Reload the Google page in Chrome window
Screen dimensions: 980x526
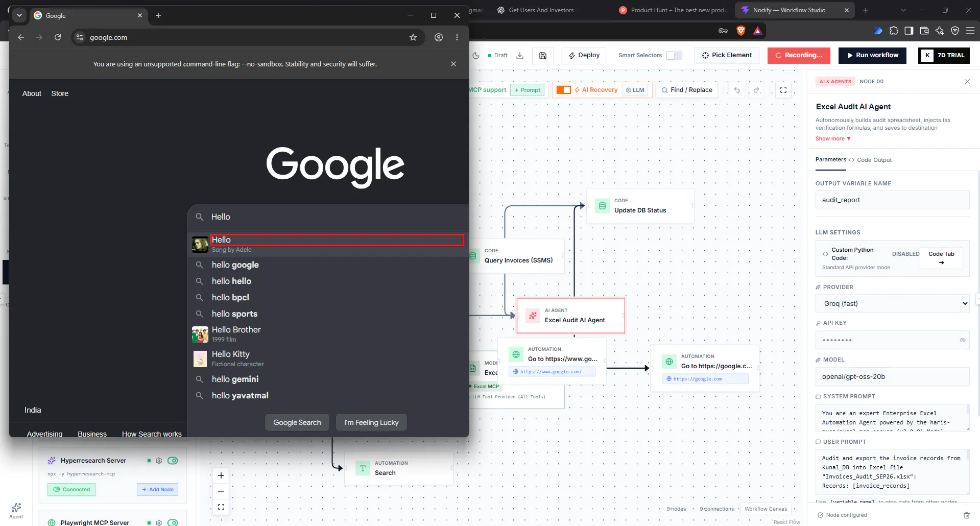[58, 37]
